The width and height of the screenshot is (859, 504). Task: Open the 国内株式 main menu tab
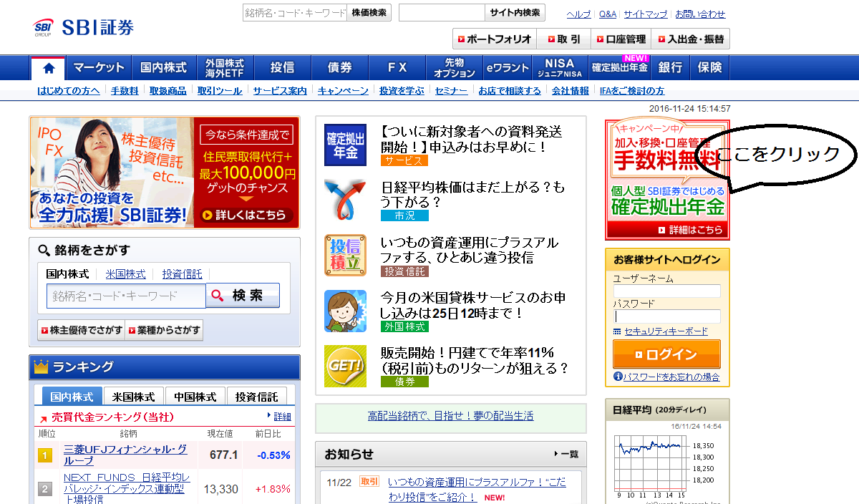[x=164, y=68]
